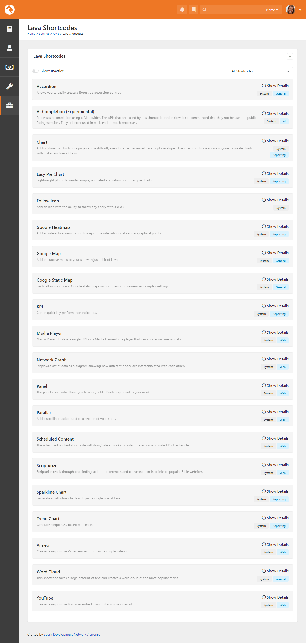Open the person sidebar icon

coord(10,48)
